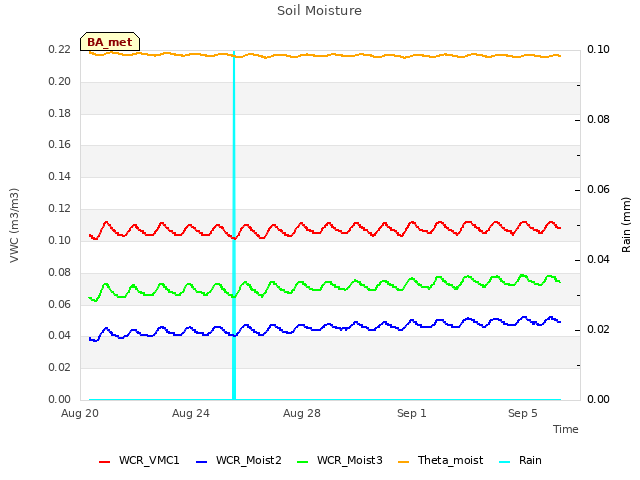Click the Time axis title

click(566, 429)
